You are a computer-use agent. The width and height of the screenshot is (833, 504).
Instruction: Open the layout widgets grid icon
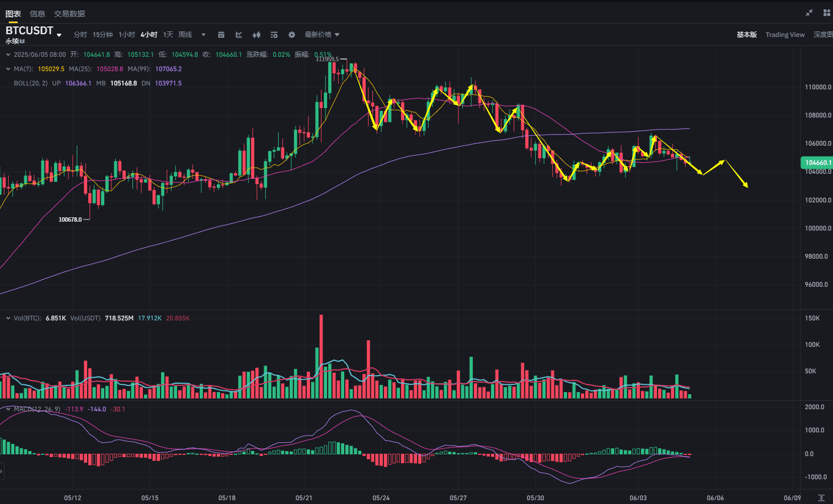coord(827,13)
